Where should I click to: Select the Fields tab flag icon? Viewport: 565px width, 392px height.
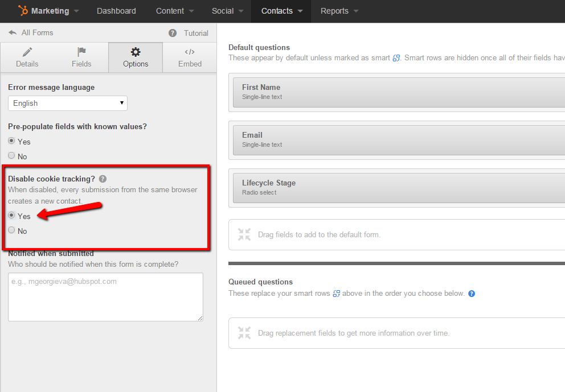tap(81, 52)
